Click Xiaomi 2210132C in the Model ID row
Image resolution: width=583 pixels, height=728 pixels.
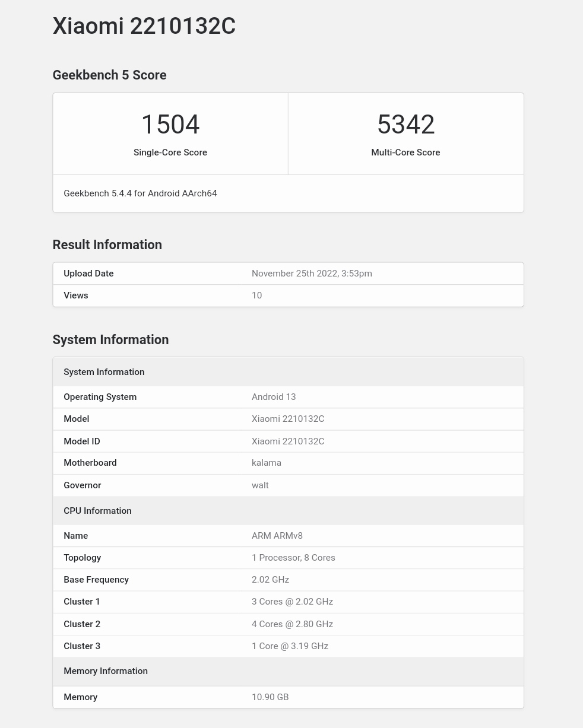288,441
